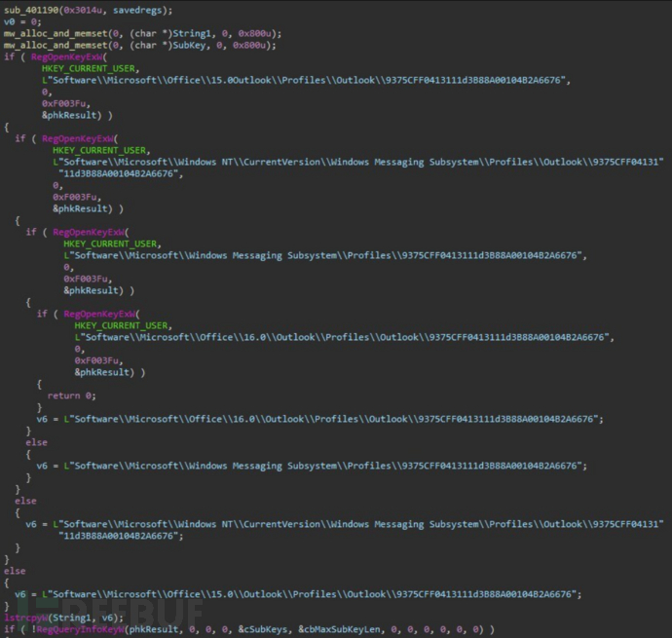The image size is (672, 638).
Task: Click the Office\\15.0Outlook registry path string
Action: point(304,80)
